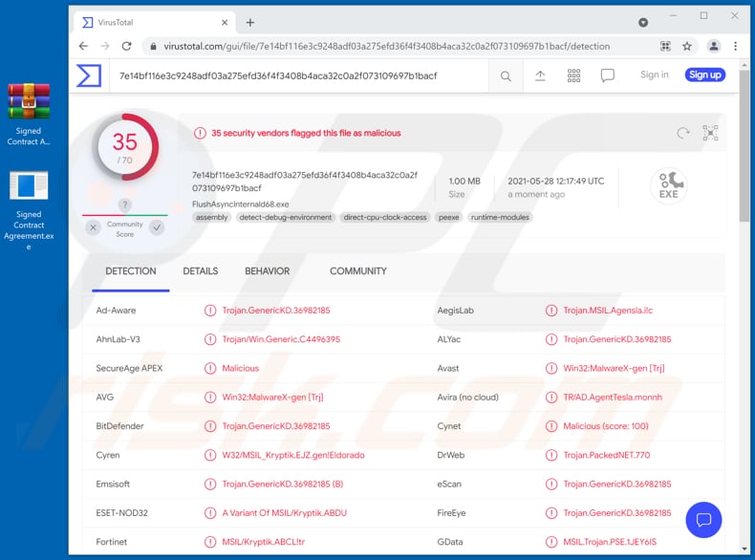This screenshot has height=560, width=755.
Task: Click the EXE file type icon
Action: click(x=669, y=185)
